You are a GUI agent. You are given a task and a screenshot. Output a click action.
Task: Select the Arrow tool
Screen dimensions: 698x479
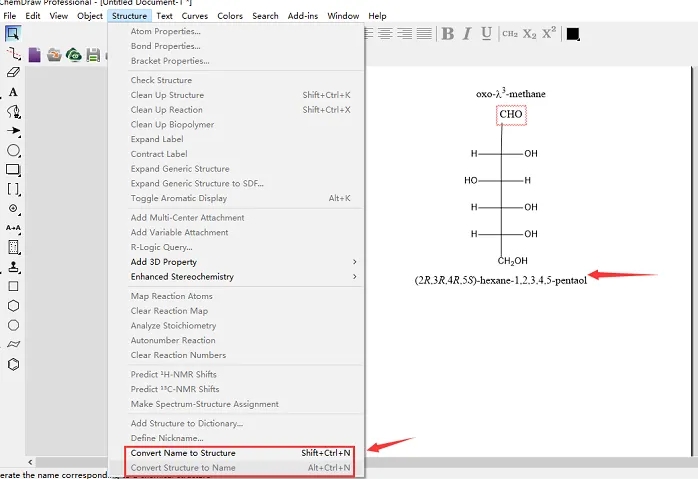[x=13, y=130]
